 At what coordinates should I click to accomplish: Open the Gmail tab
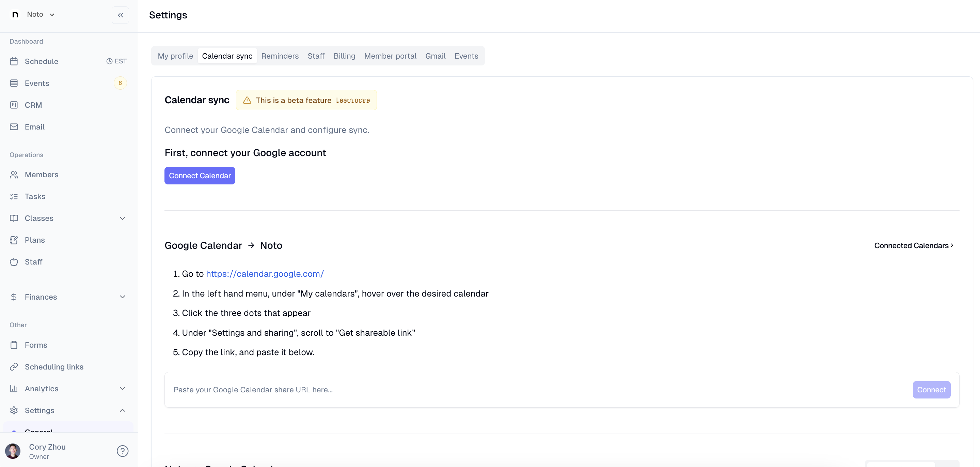(435, 56)
